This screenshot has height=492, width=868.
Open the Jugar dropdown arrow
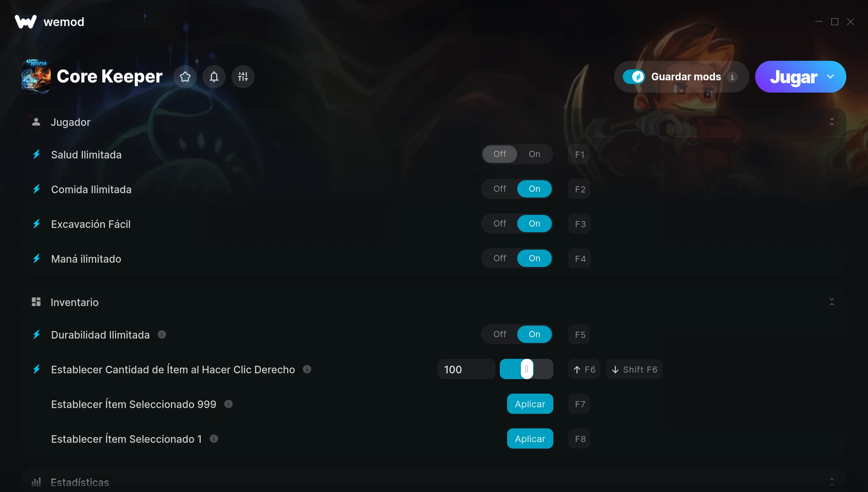point(830,77)
